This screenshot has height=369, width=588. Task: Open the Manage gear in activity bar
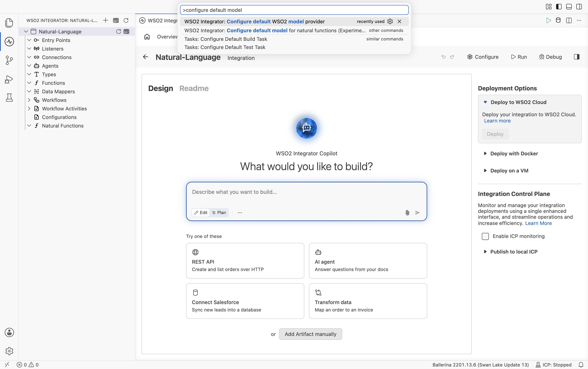point(9,351)
